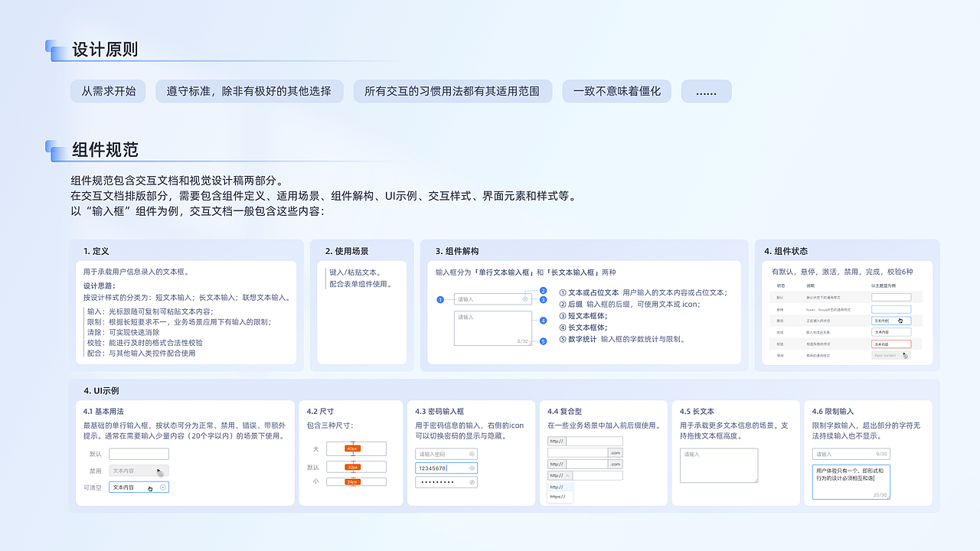Click the blue ① marker in the anatomy diagram
This screenshot has width=980, height=551.
click(x=440, y=299)
